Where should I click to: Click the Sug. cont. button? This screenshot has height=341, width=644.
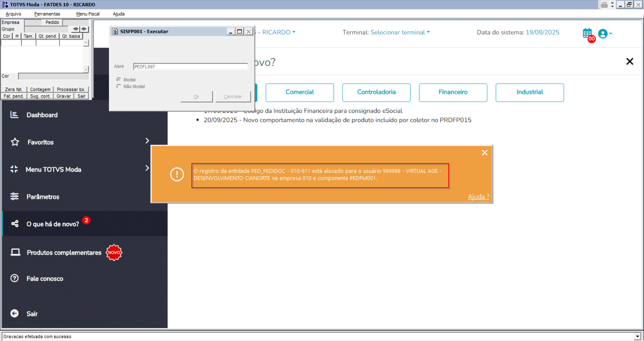tap(40, 96)
